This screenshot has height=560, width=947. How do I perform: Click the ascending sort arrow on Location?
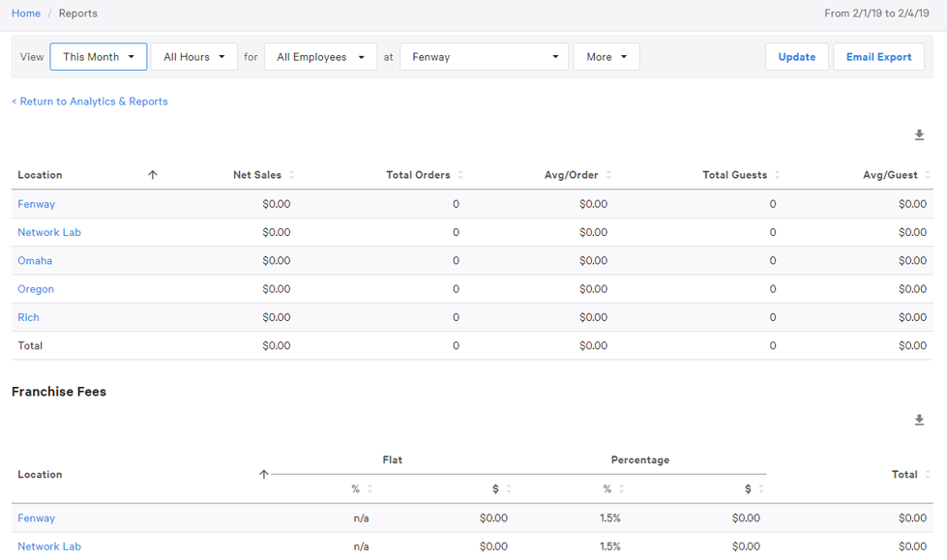tap(153, 175)
